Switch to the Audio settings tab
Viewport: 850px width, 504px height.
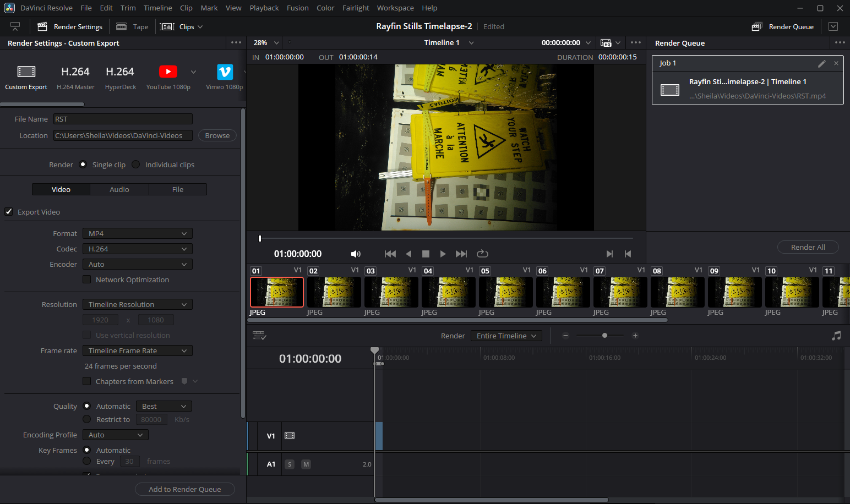pos(119,189)
